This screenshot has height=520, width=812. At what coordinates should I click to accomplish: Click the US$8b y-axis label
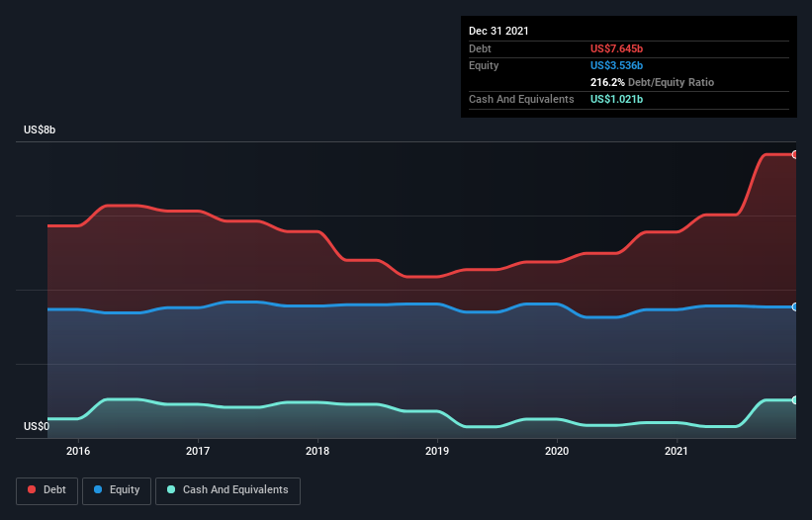pyautogui.click(x=40, y=130)
